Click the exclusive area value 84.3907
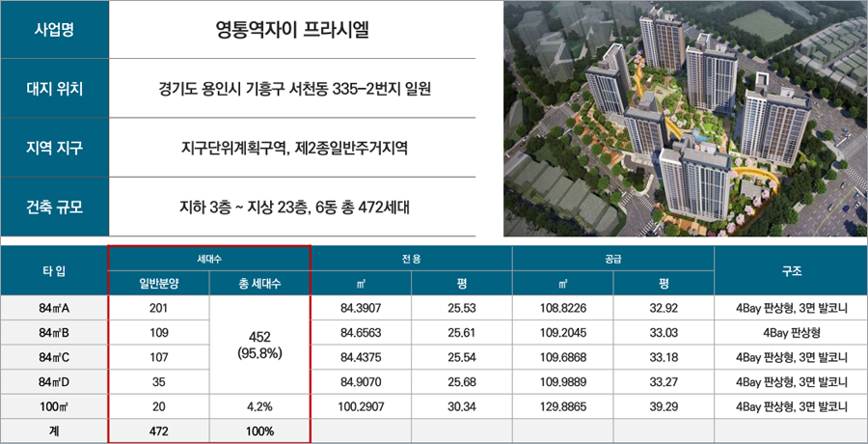 click(361, 308)
